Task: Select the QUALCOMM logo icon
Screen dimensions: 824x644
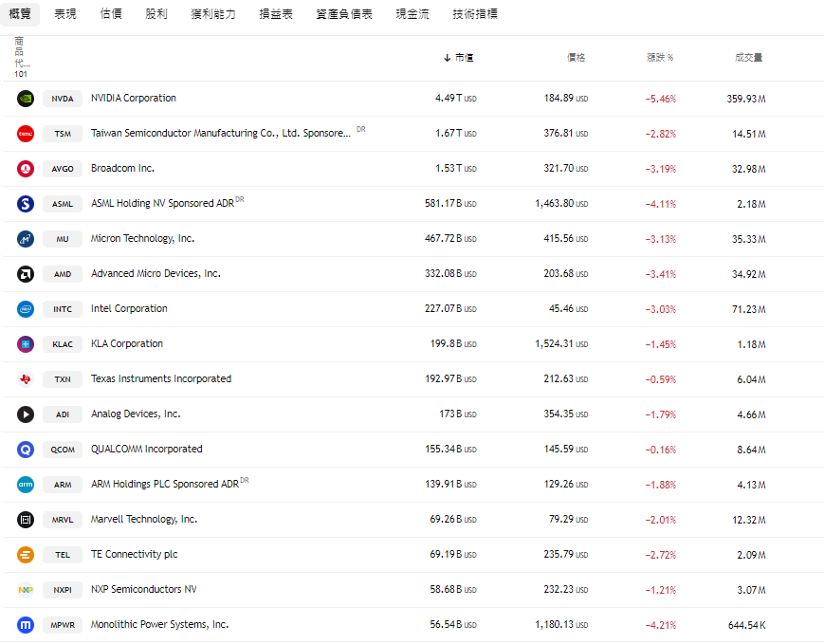Action: [26, 450]
